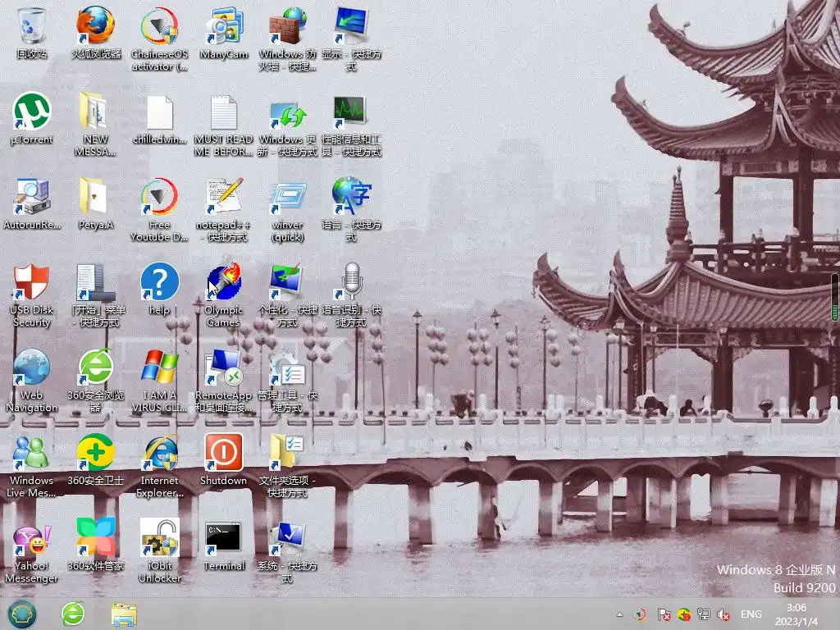Open 360 browser from taskbar
Screen dimensions: 840x630
(73, 614)
